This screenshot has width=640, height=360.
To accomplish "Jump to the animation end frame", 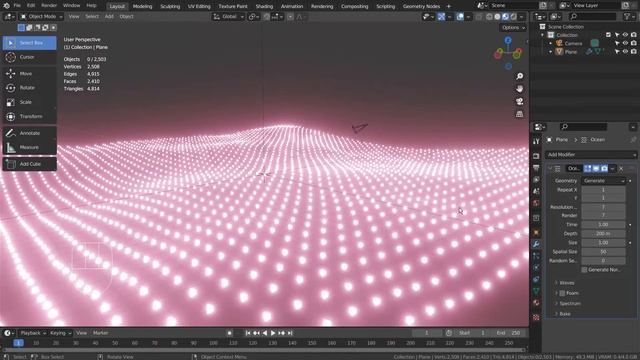I will (x=290, y=333).
